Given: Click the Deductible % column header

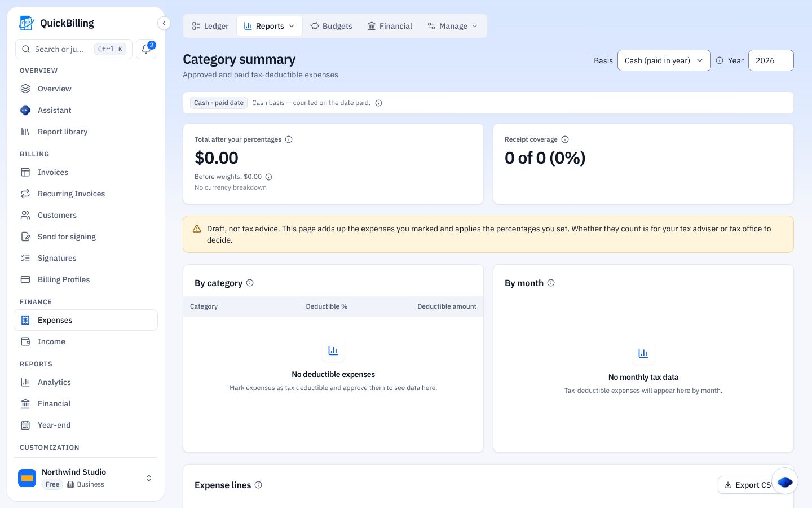Looking at the screenshot, I should (x=326, y=306).
